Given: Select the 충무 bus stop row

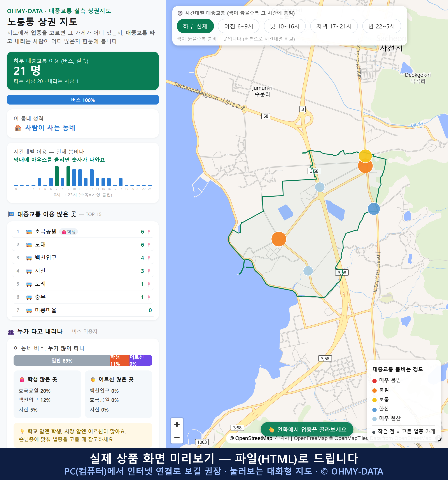Looking at the screenshot, I should 83,297.
